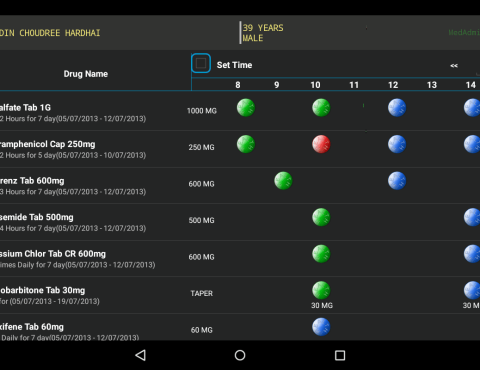
Task: Tap green dose at 10 for Sucralfate 1G row
Action: 321,108
